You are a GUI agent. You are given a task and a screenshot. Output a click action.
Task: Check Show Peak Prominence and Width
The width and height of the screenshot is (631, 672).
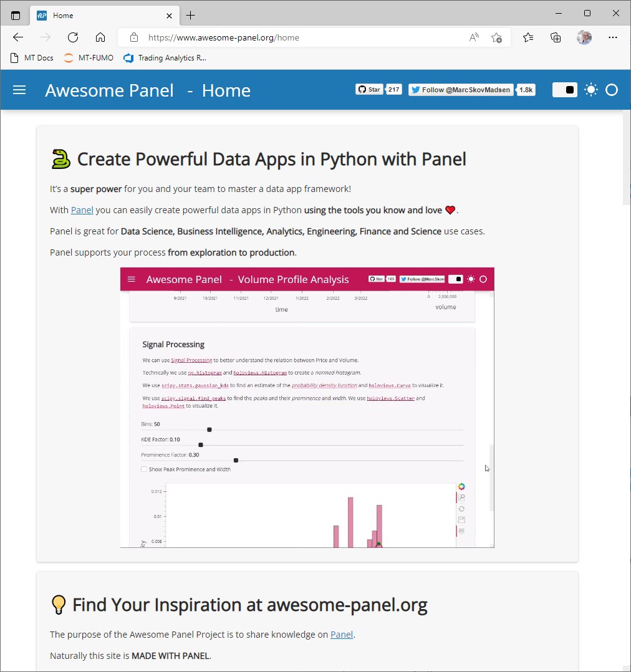144,469
